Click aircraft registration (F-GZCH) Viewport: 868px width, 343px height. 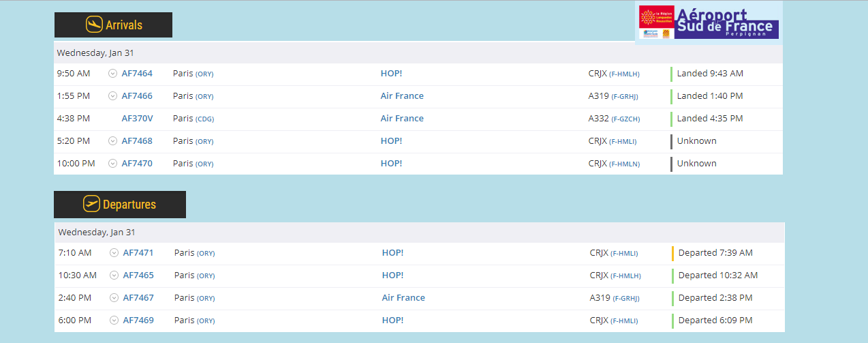(x=625, y=119)
